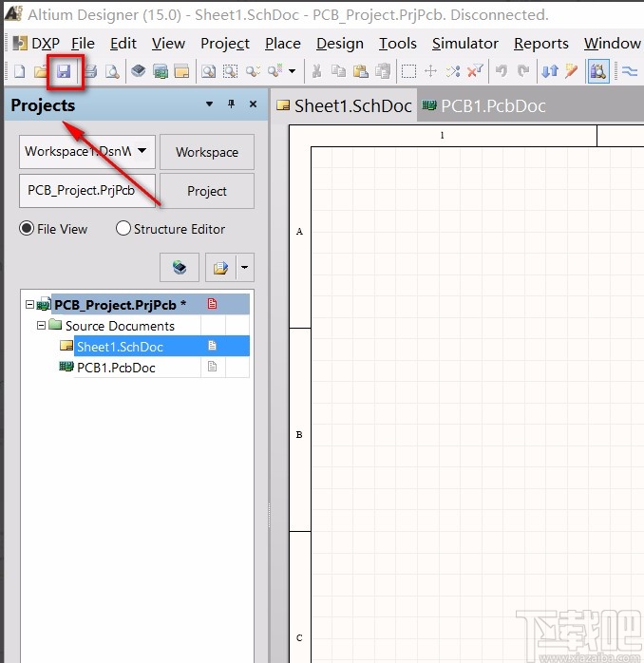Collapse the Source Documents folder
This screenshot has height=663, width=644.
pyautogui.click(x=41, y=325)
